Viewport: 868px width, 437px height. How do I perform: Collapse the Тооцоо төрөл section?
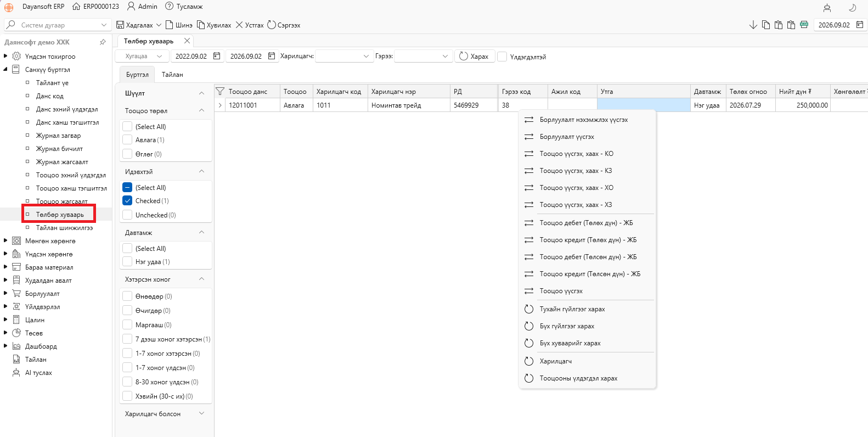point(201,110)
